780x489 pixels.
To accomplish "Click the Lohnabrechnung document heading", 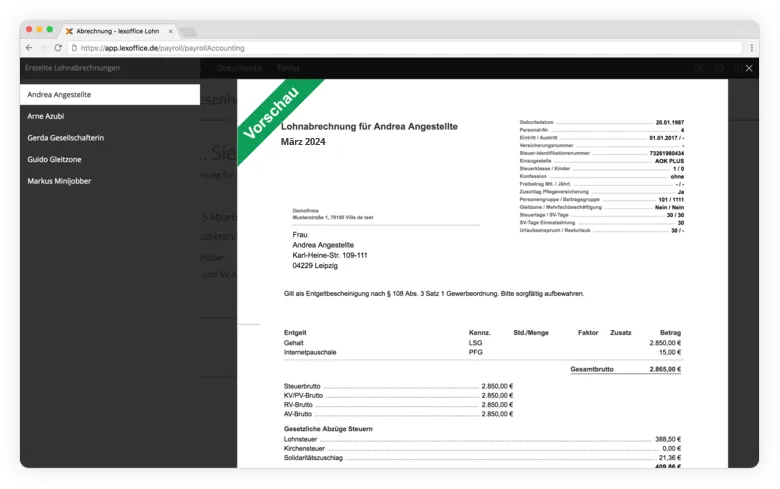I will click(369, 127).
